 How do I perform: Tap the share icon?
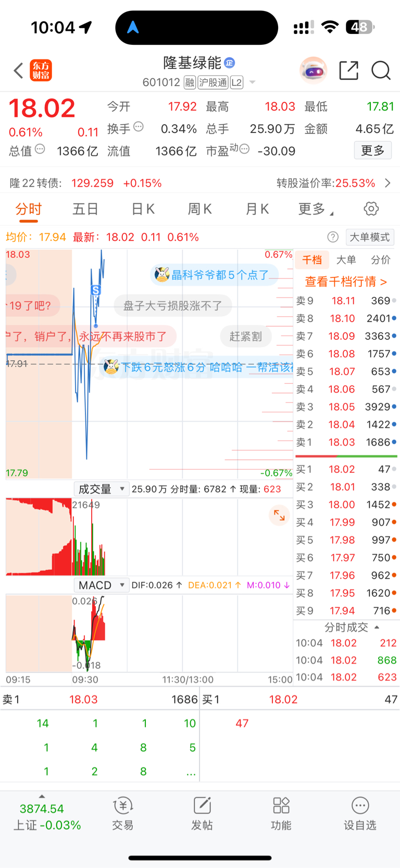tap(348, 70)
